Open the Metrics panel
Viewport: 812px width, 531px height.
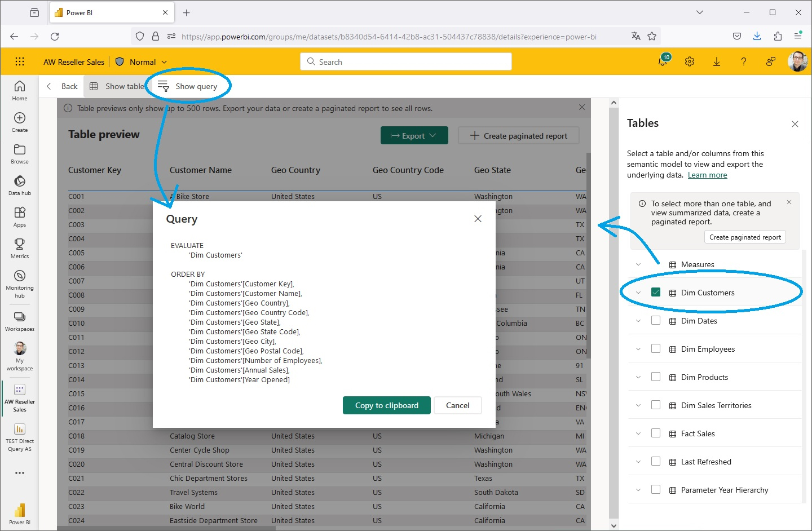tap(19, 248)
